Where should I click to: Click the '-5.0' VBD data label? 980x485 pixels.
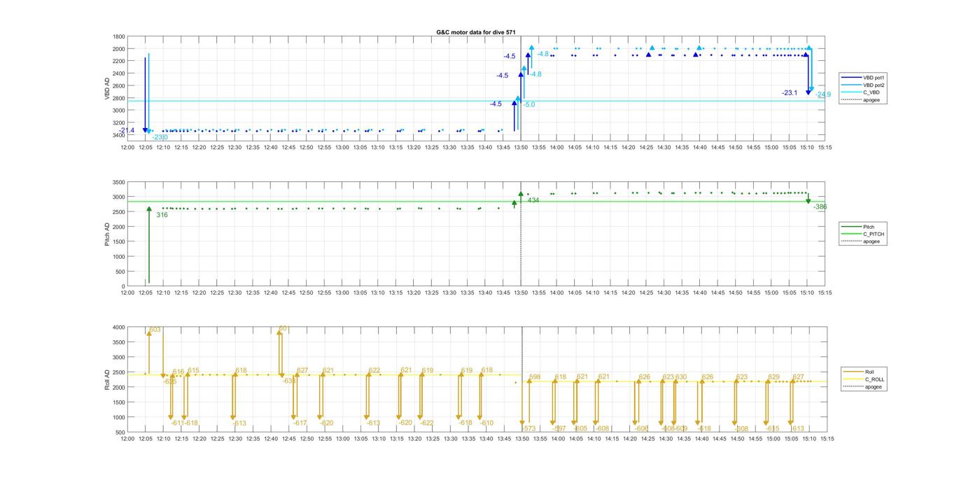[x=529, y=104]
